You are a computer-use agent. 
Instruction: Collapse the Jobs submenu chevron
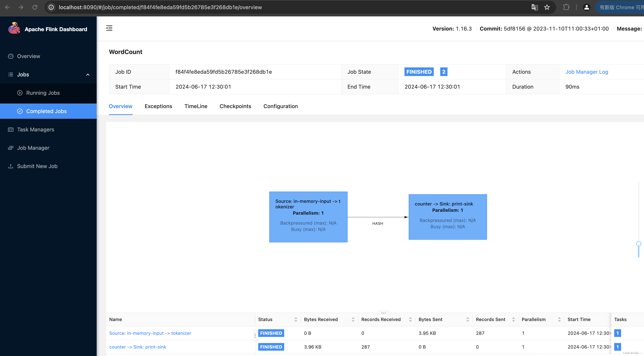[88, 74]
